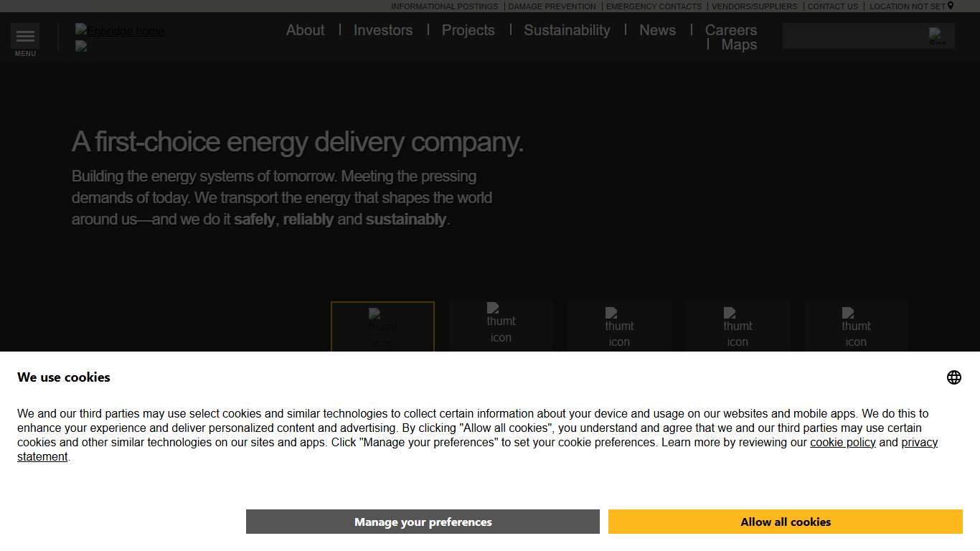Open the About menu
The width and height of the screenshot is (980, 551).
tap(305, 30)
